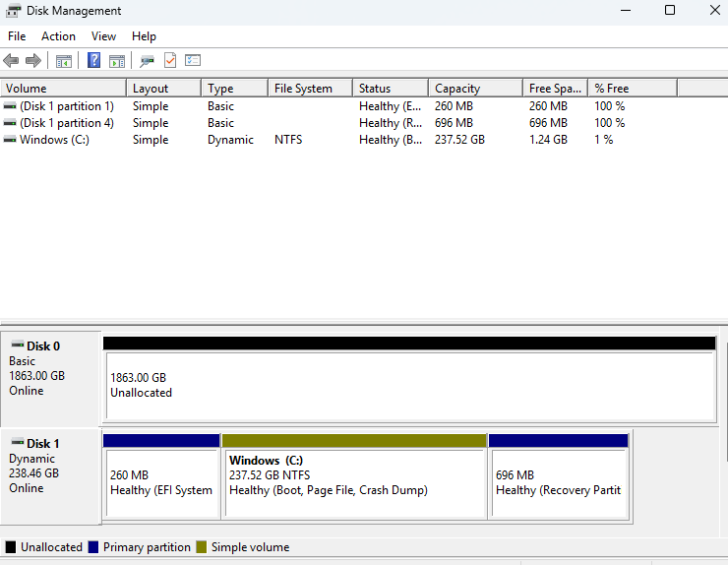Viewport: 728px width, 565px height.
Task: Click the Disk 1 drive icon
Action: 18,442
